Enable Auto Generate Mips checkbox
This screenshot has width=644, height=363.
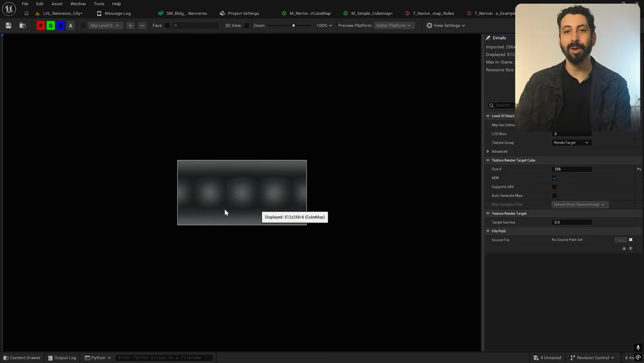554,195
